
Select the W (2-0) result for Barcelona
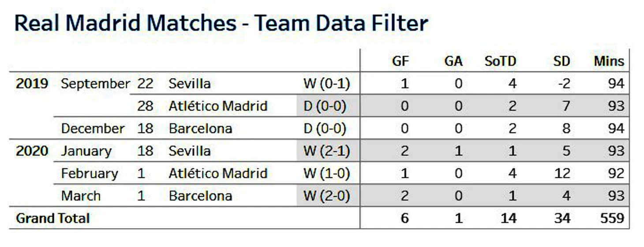[327, 196]
